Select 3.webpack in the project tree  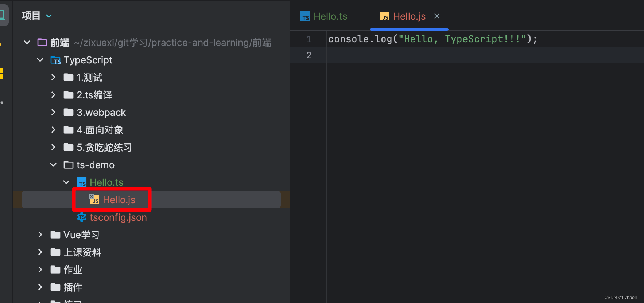[101, 112]
